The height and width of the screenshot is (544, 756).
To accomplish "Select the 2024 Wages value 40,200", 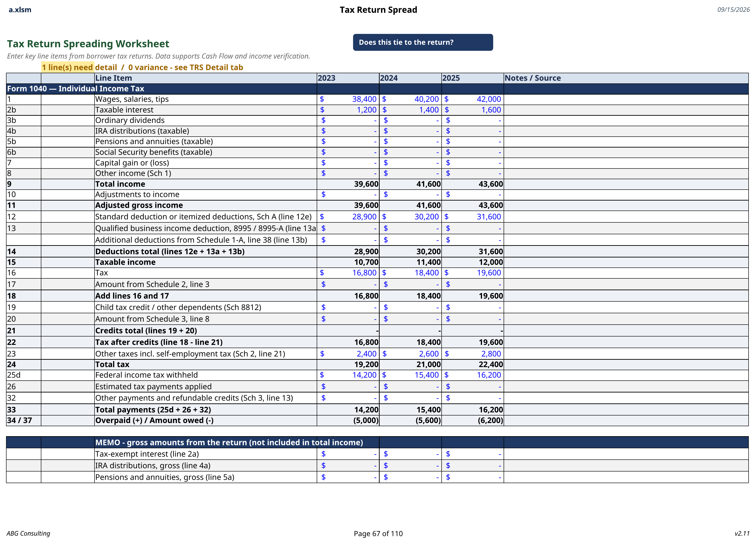I will 410,99.
